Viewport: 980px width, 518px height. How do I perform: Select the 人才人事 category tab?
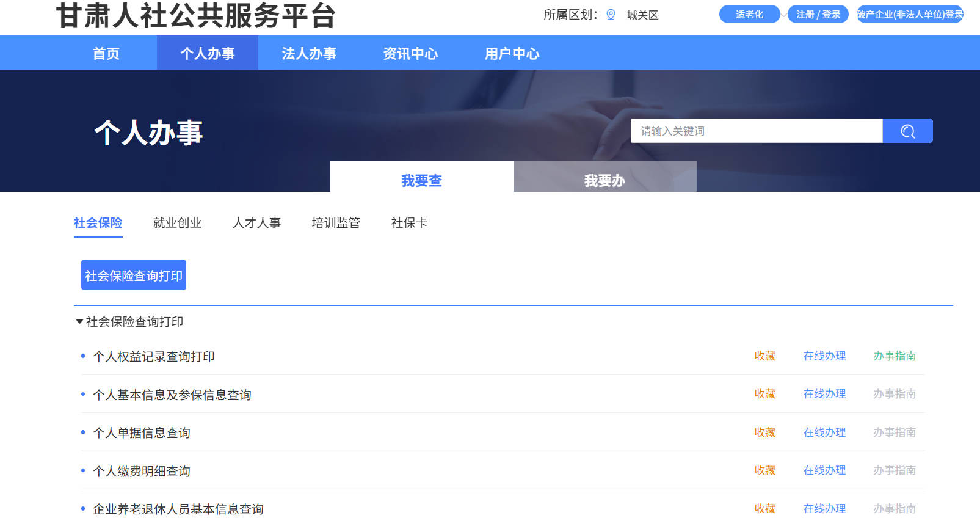pyautogui.click(x=257, y=223)
